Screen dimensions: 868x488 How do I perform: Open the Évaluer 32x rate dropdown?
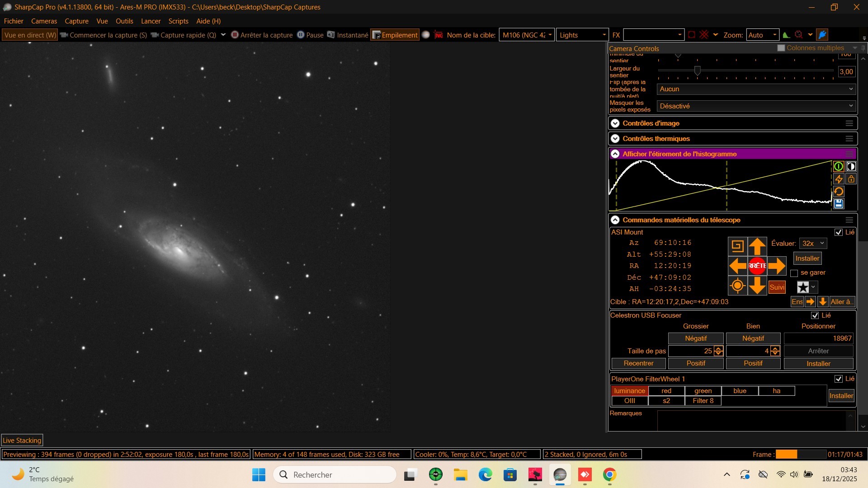pos(813,243)
